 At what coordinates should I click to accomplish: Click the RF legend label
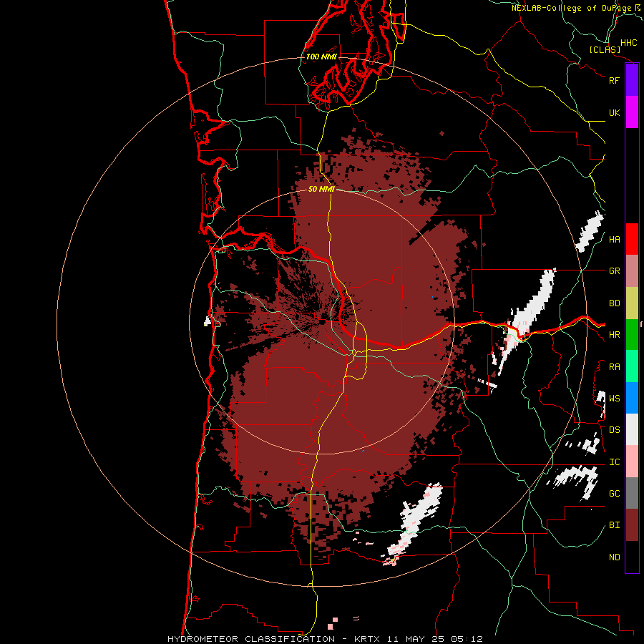[x=614, y=80]
